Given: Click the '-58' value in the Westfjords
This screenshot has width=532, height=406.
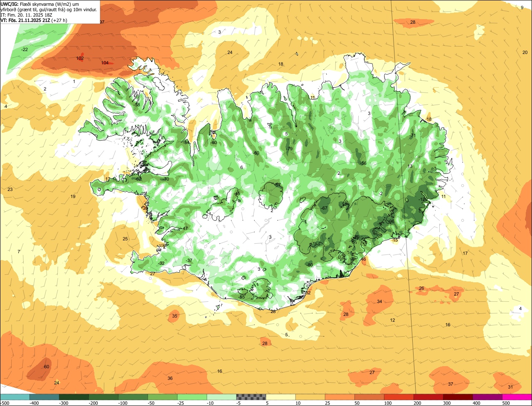Looking at the screenshot, I should (137, 105).
